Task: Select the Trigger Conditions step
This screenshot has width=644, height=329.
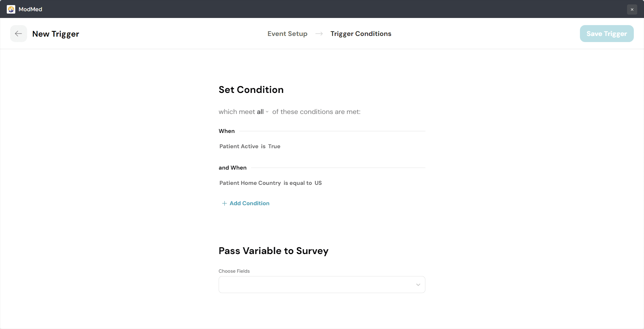Action: click(361, 34)
